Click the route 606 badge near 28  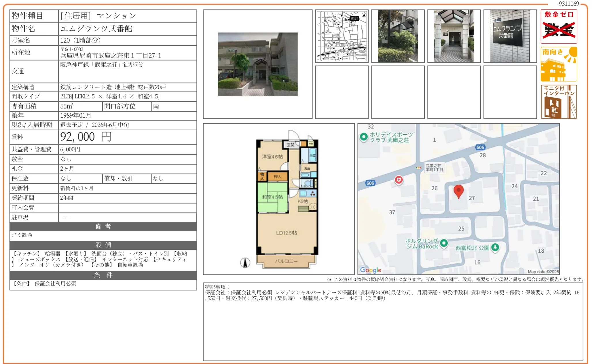coord(480,147)
